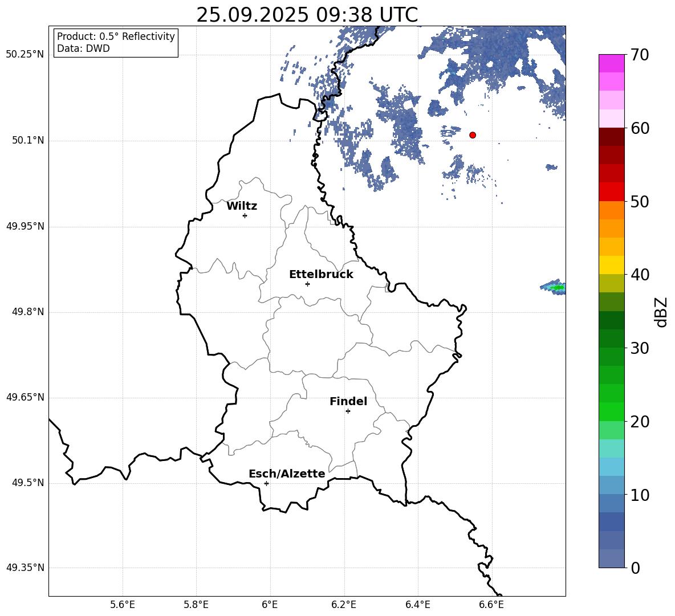Pick the light cyan colorbar segment

click(611, 448)
